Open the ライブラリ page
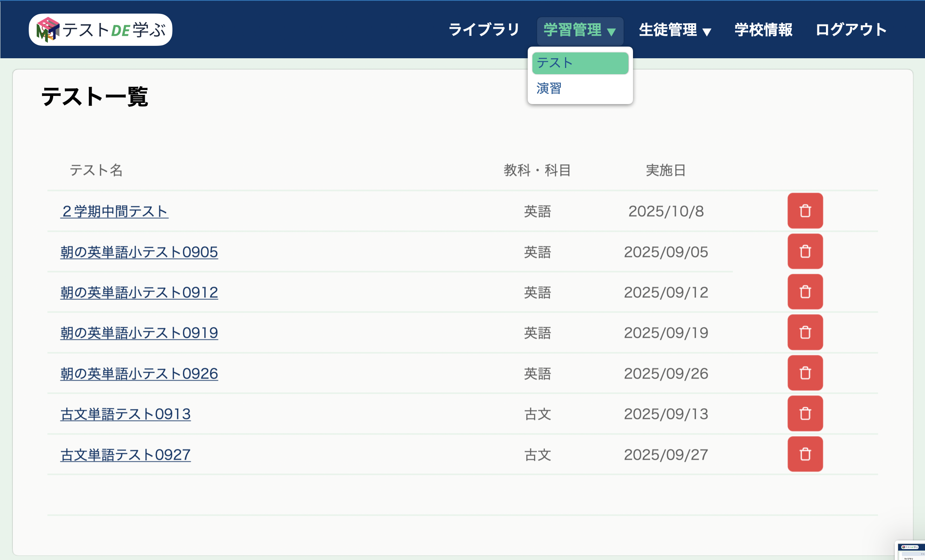Image resolution: width=925 pixels, height=560 pixels. (484, 30)
